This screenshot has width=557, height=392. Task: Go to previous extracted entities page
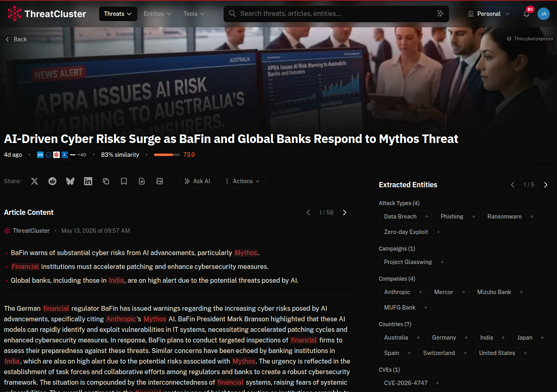(513, 185)
